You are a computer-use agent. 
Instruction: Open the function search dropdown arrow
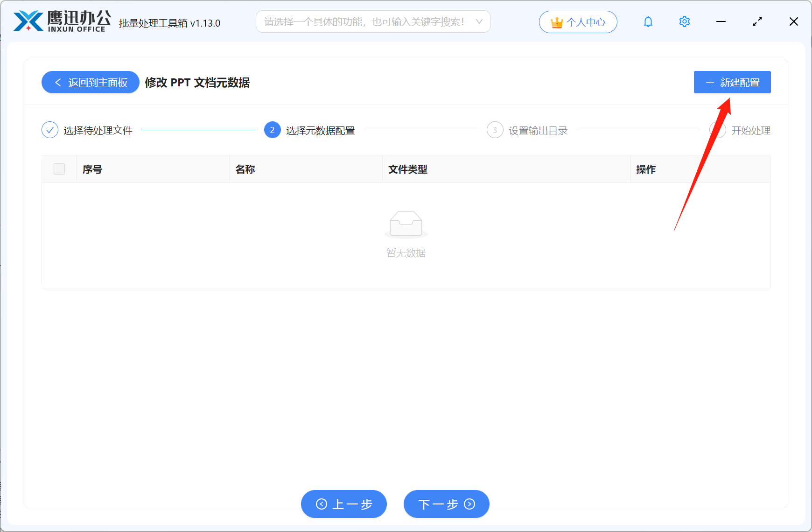pos(479,21)
